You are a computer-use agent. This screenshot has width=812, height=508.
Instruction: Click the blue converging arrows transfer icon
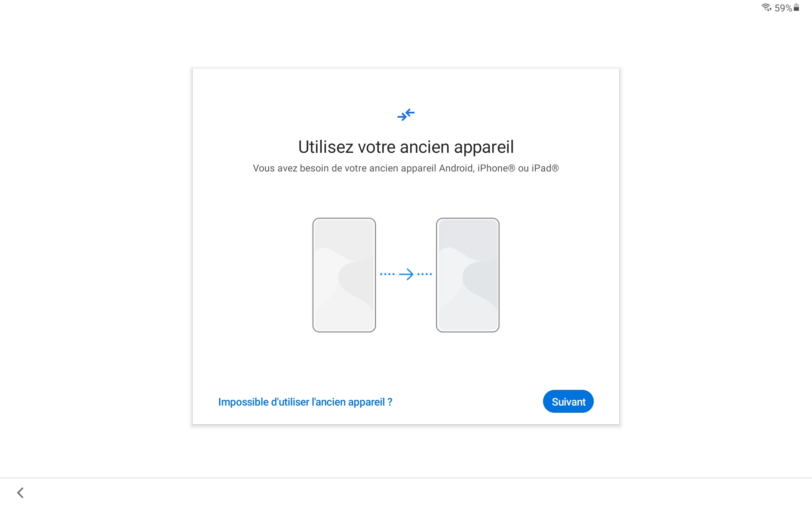tap(406, 115)
